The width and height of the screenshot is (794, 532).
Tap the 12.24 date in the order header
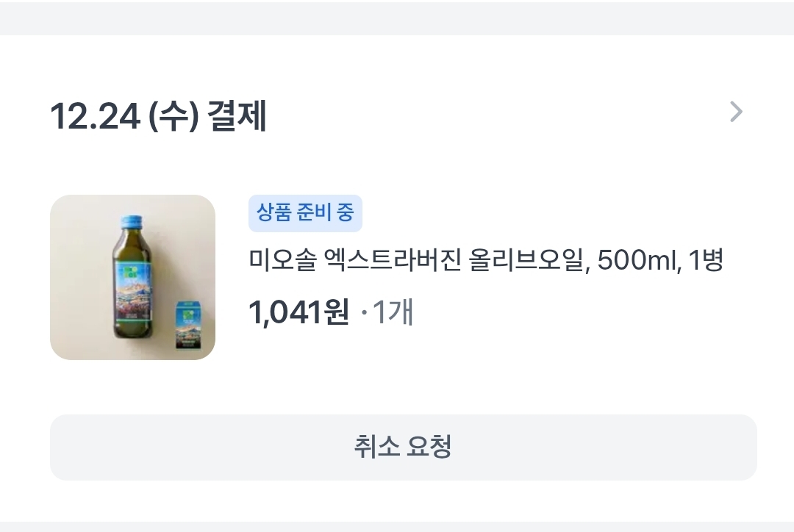[94, 116]
